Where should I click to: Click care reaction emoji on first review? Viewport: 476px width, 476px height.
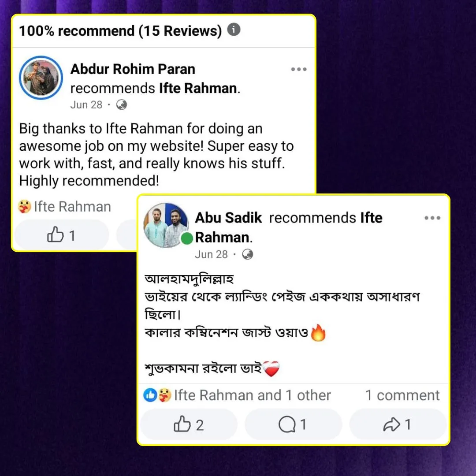pos(24,206)
